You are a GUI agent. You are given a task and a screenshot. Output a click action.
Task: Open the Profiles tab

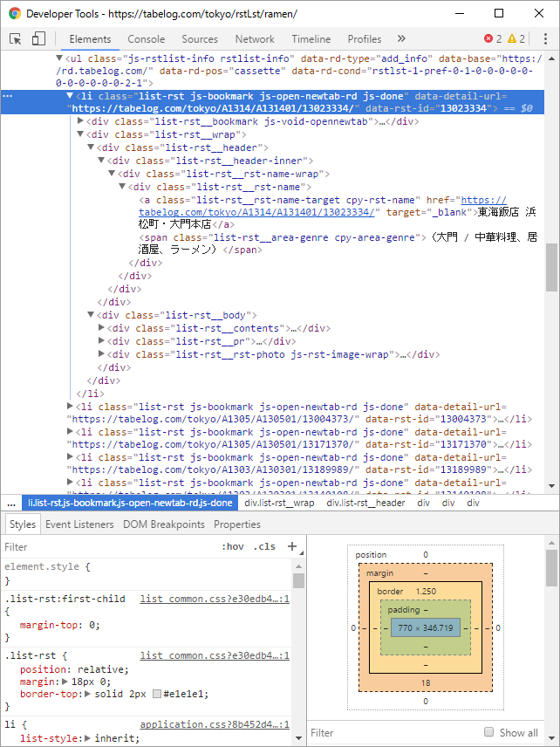click(365, 39)
